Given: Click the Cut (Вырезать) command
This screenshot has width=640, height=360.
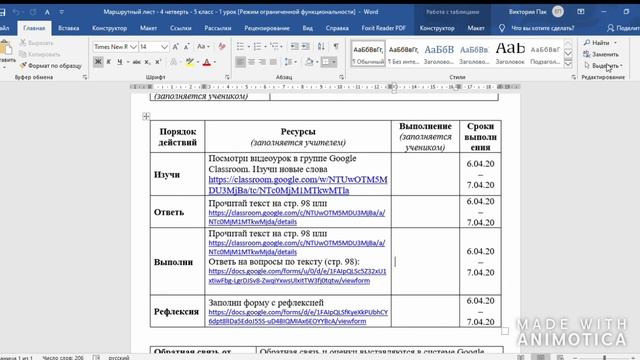Looking at the screenshot, I should click(x=36, y=43).
